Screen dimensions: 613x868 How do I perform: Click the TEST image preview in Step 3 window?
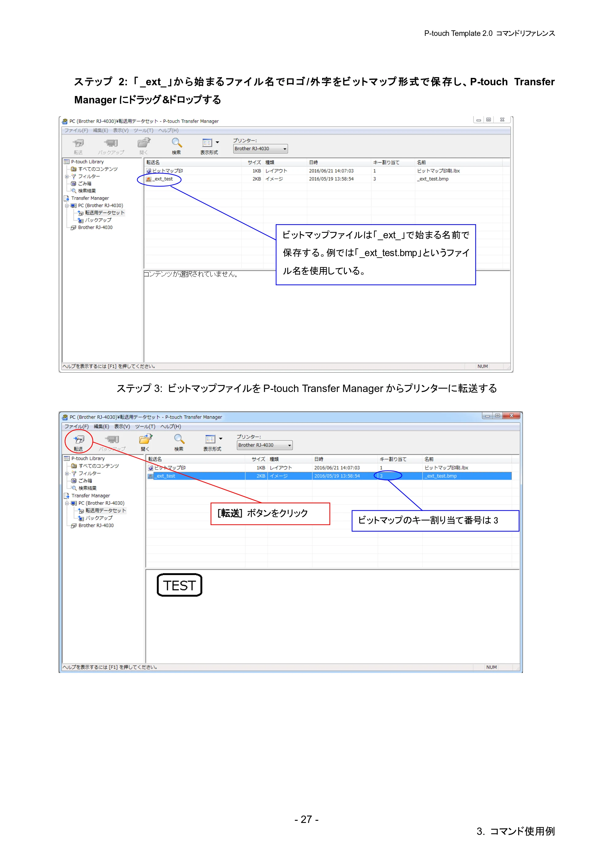click(180, 585)
